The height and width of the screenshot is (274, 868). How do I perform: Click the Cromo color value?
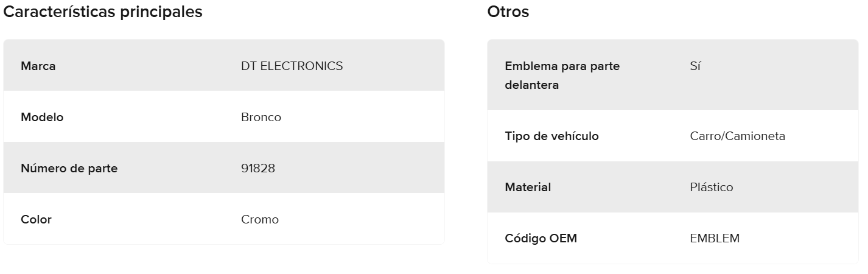259,219
